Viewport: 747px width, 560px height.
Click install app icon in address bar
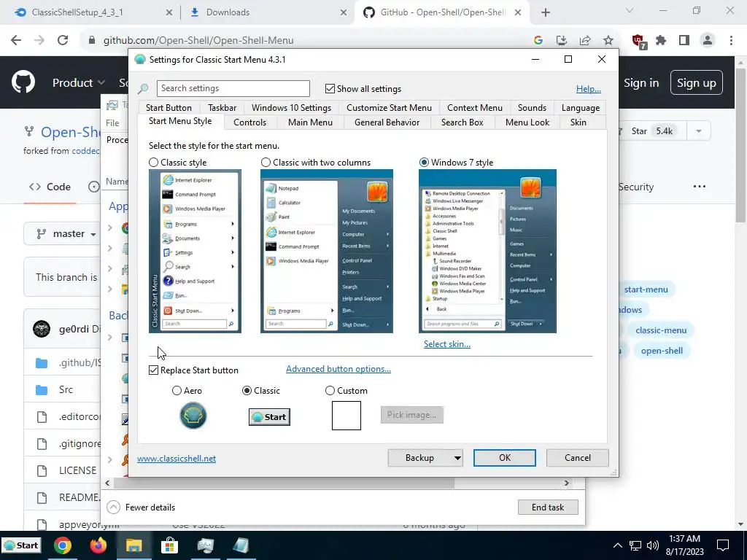[561, 41]
